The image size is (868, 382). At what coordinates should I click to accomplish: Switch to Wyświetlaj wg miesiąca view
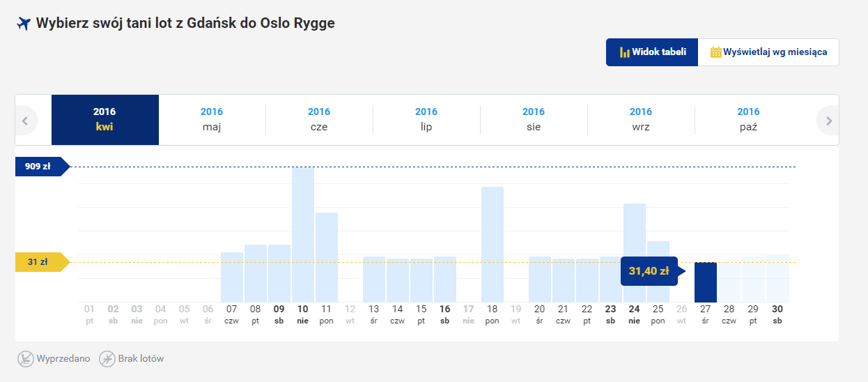[768, 52]
